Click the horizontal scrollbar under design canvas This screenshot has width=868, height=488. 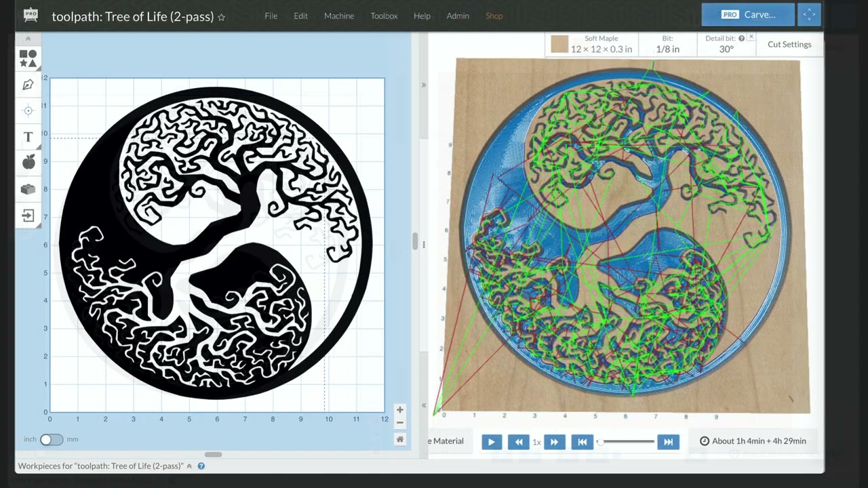pos(213,454)
